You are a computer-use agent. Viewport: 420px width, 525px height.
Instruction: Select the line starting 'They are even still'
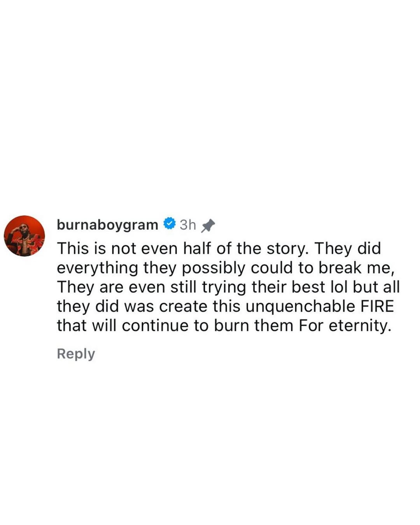[x=228, y=287]
